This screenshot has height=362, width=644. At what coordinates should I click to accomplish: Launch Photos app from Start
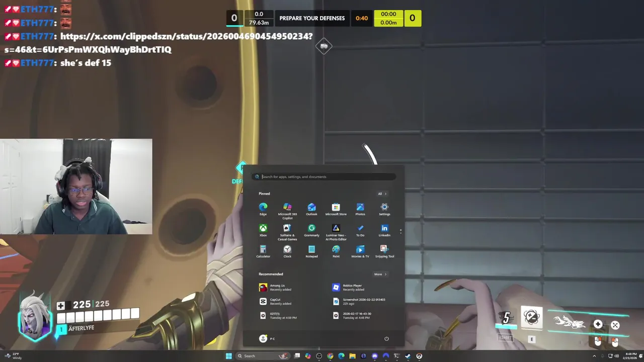click(x=360, y=209)
